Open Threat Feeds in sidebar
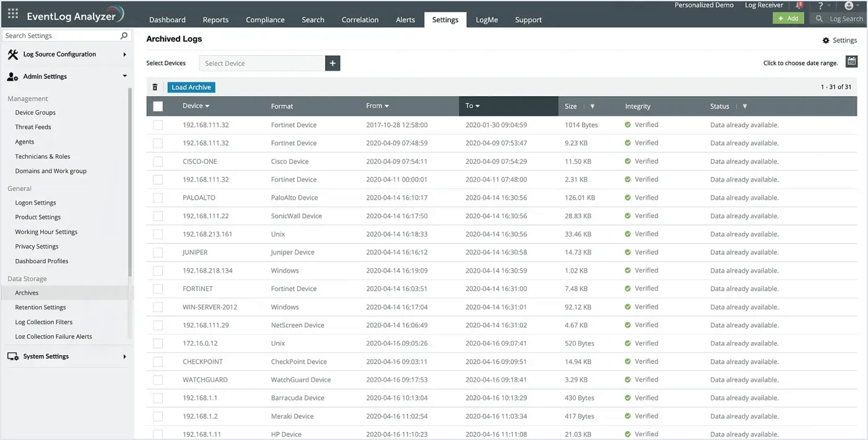868x440 pixels. pos(33,127)
